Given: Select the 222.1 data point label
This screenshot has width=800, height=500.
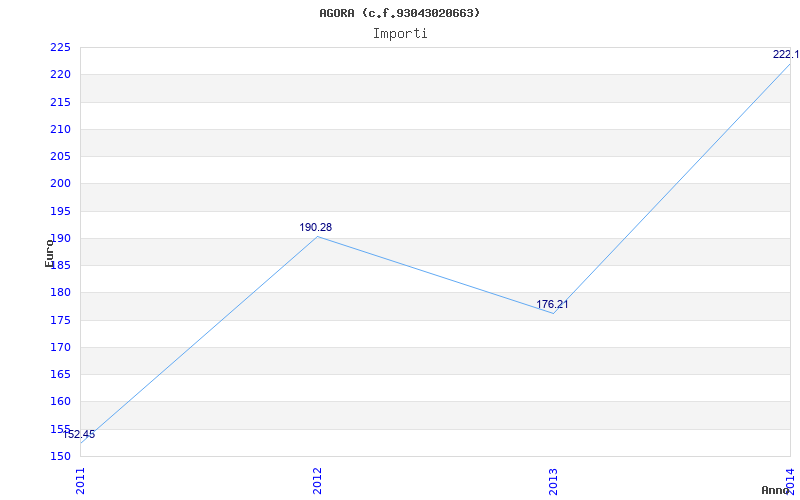Looking at the screenshot, I should (x=786, y=55).
